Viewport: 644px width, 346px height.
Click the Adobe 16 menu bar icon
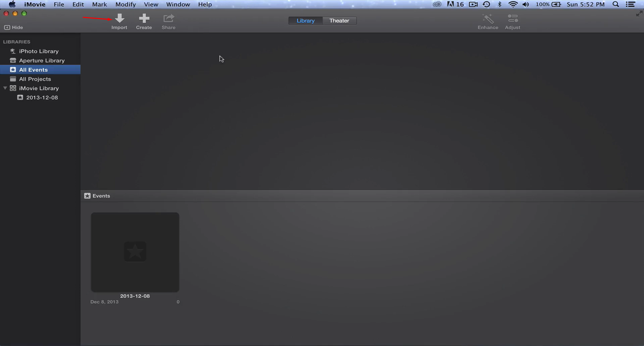(x=455, y=4)
